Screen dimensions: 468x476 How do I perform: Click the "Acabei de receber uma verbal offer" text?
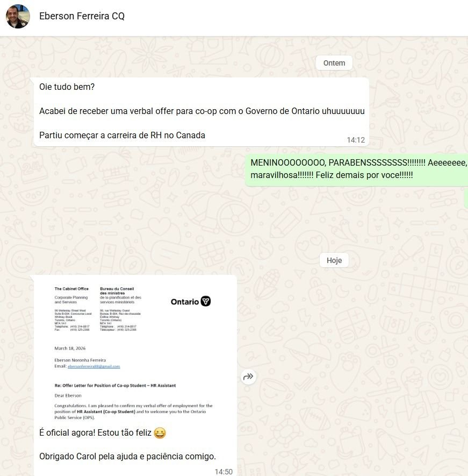[x=201, y=111]
